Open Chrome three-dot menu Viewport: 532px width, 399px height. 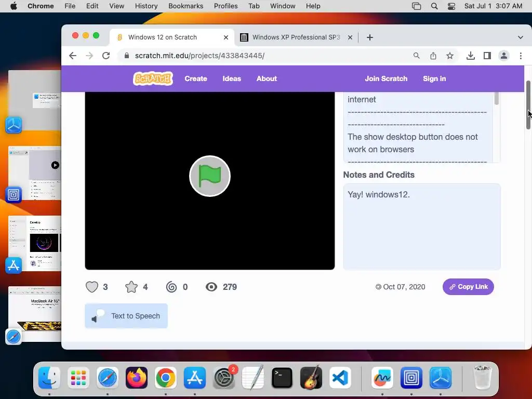pyautogui.click(x=521, y=56)
